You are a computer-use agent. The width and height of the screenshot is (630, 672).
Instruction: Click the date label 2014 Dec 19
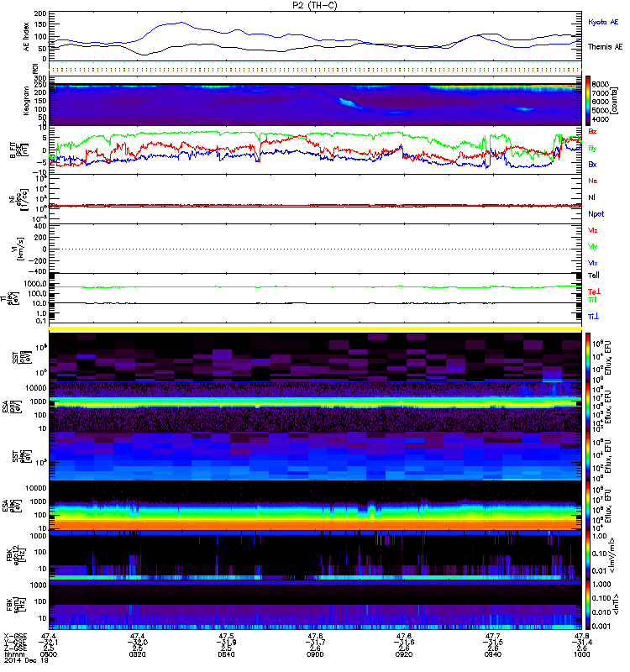click(x=27, y=661)
